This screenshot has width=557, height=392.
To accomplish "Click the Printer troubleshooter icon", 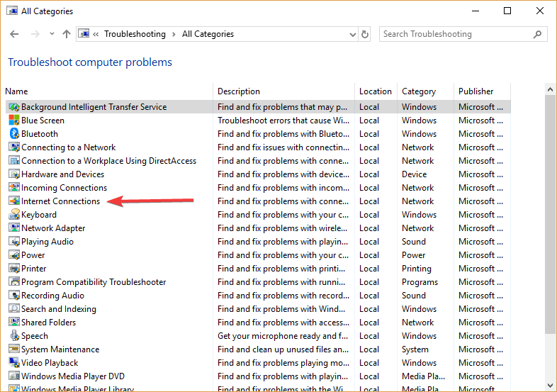I will point(14,269).
